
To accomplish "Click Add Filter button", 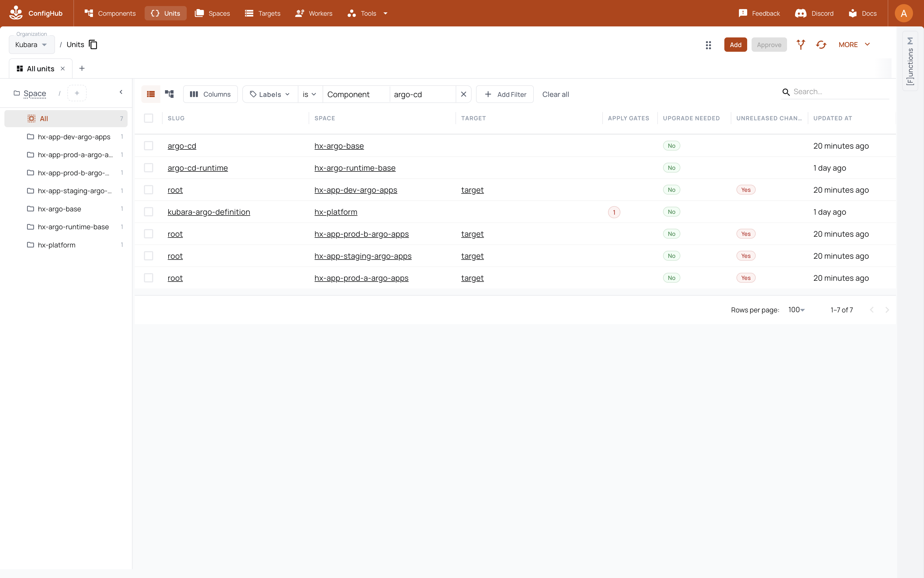I will 505,94.
